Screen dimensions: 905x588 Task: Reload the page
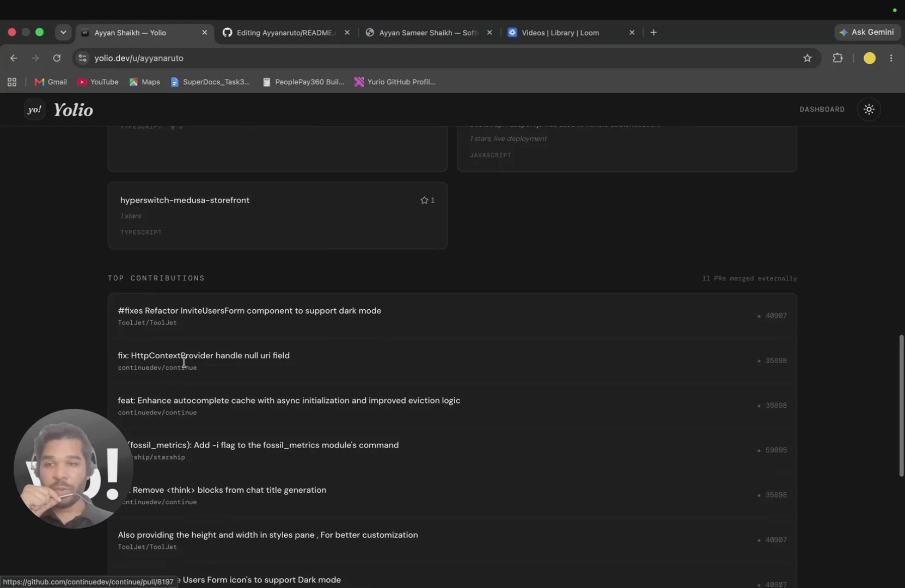coord(57,58)
